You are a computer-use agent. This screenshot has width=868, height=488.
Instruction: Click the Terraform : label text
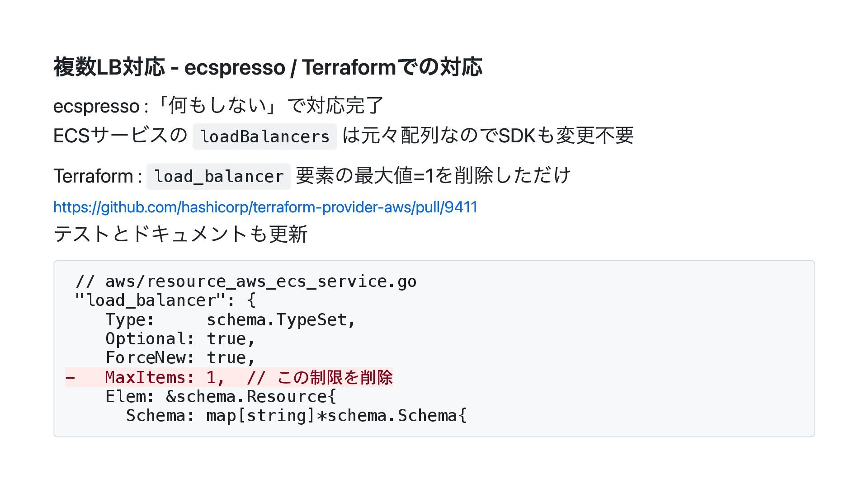point(98,176)
